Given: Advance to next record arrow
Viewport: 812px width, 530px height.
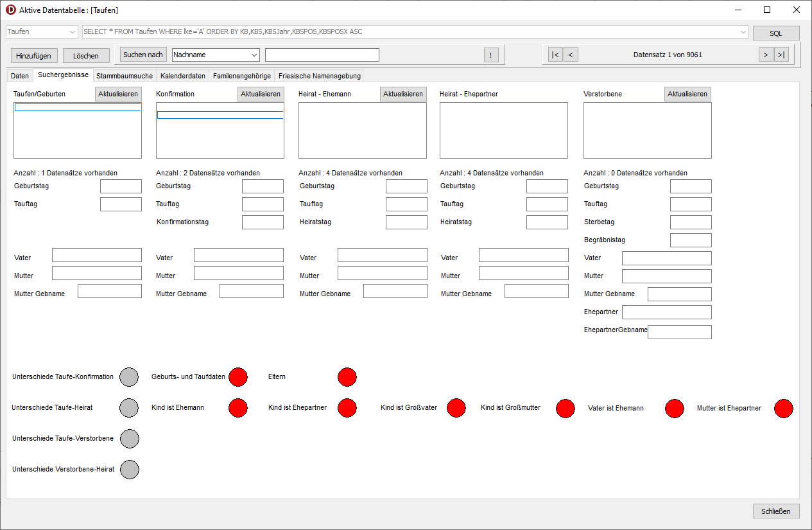Looking at the screenshot, I should (x=765, y=55).
